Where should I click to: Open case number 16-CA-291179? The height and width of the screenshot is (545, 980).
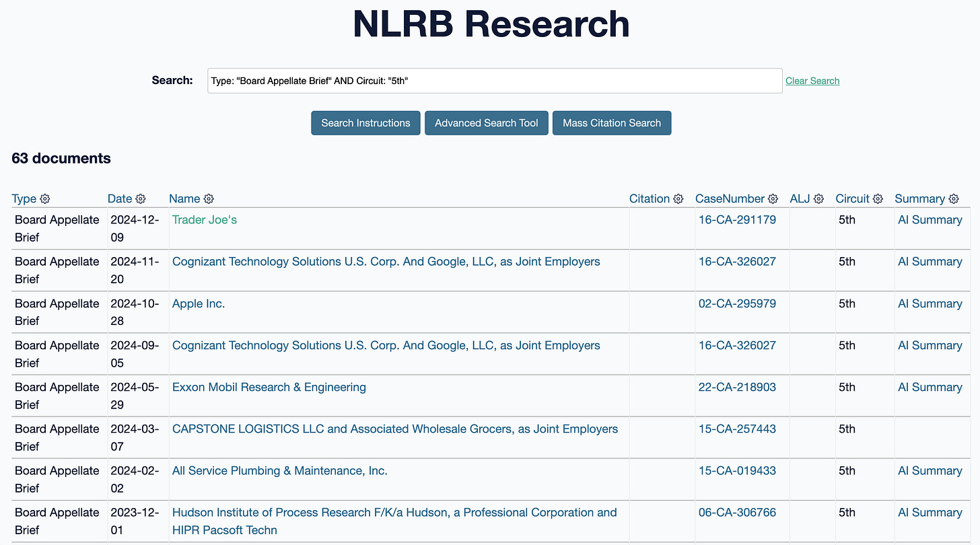[737, 220]
